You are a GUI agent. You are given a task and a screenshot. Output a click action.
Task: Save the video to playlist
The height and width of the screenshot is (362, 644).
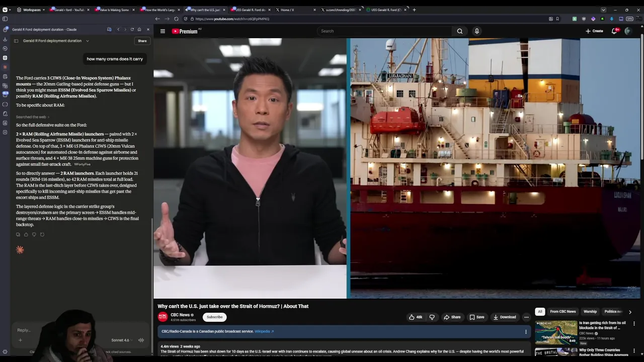[x=477, y=317]
